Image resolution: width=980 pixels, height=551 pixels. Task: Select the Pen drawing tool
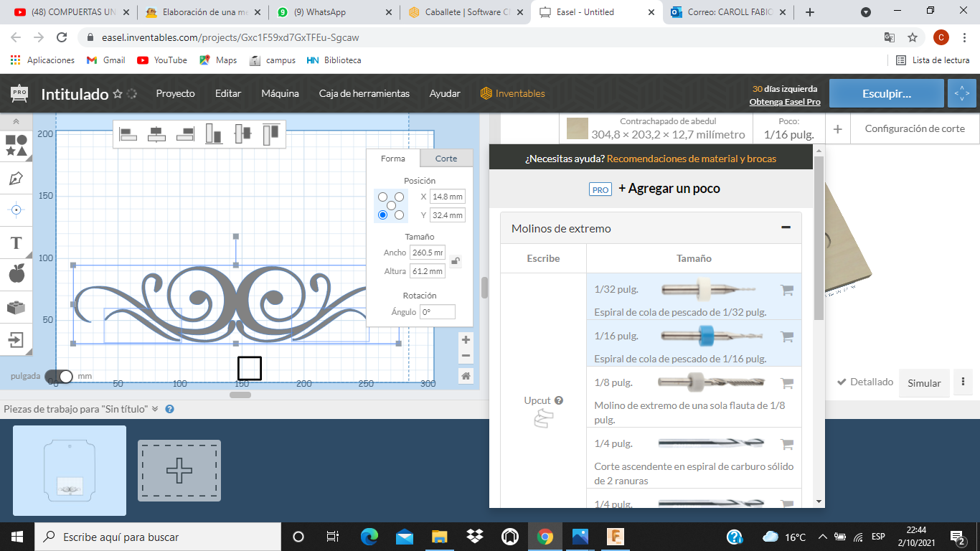coord(17,178)
